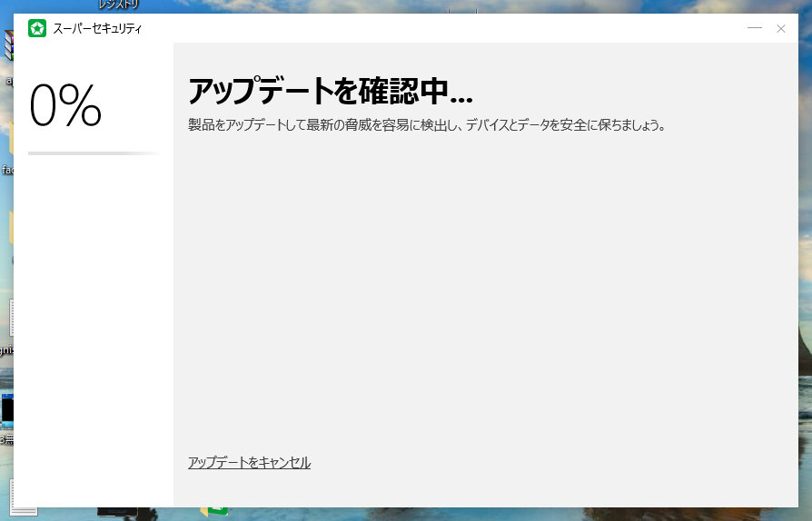Click the green Super Security star logo
This screenshot has width=812, height=521.
tap(37, 28)
